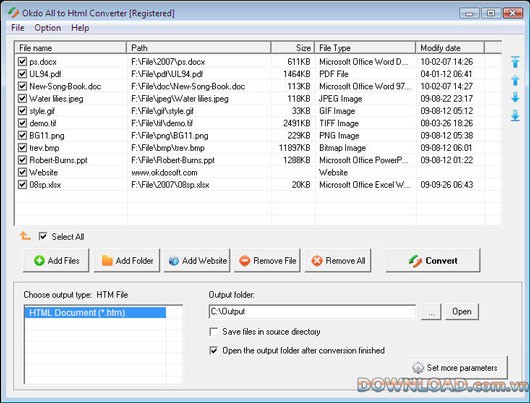Click the move-down arrow icon

click(515, 98)
